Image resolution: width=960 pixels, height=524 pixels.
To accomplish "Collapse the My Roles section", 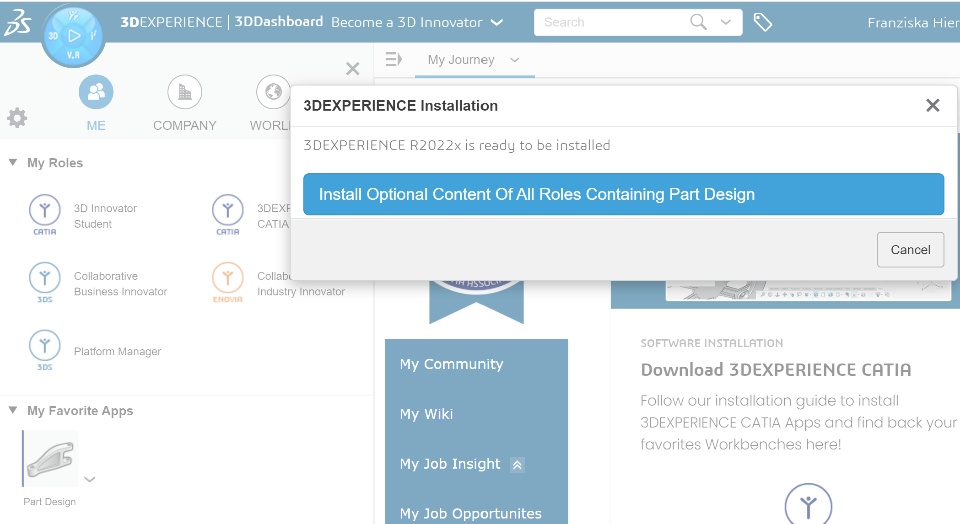I will pos(12,163).
